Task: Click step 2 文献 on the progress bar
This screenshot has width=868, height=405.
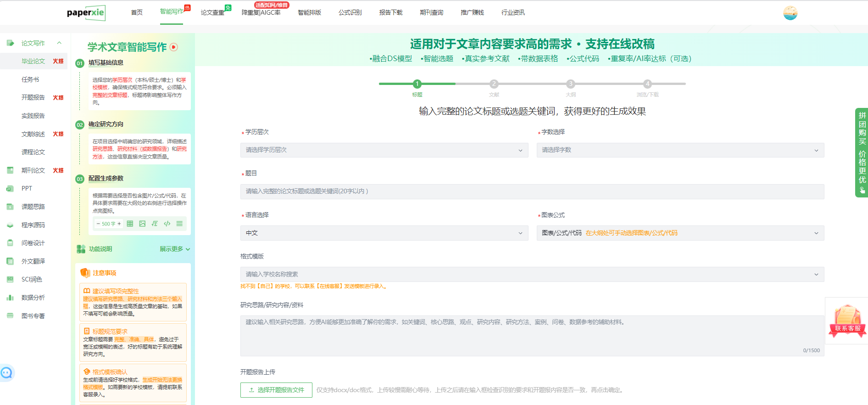Action: coord(494,84)
